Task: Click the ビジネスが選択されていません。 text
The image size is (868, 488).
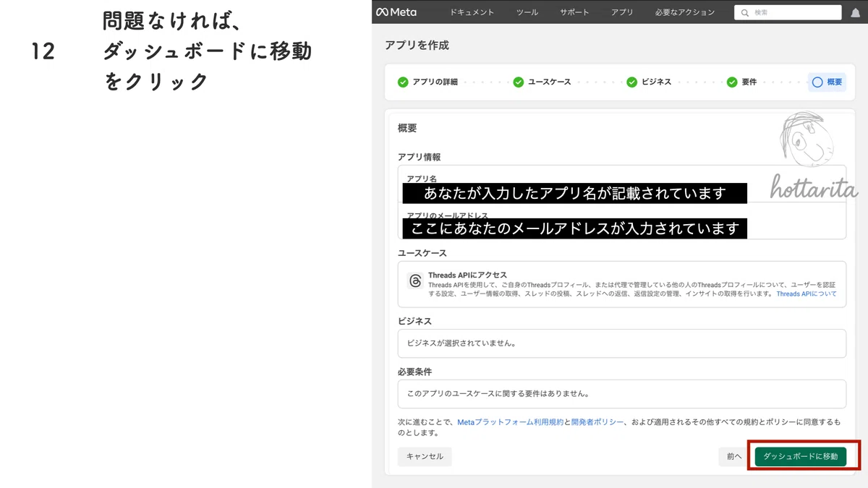Action: coord(461,343)
